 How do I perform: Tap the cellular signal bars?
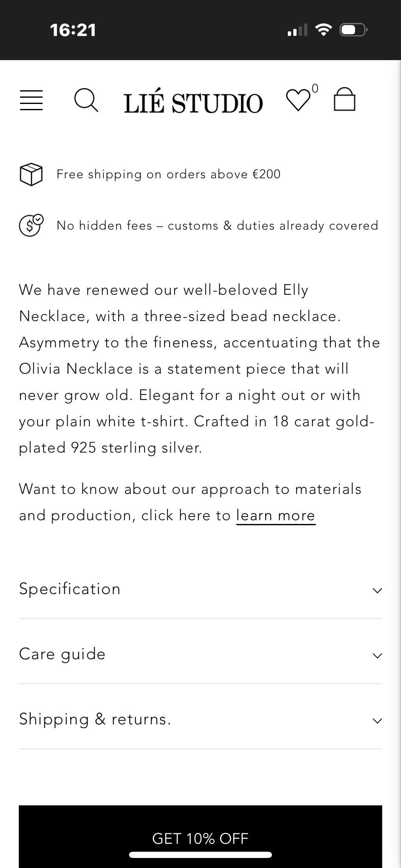click(297, 30)
